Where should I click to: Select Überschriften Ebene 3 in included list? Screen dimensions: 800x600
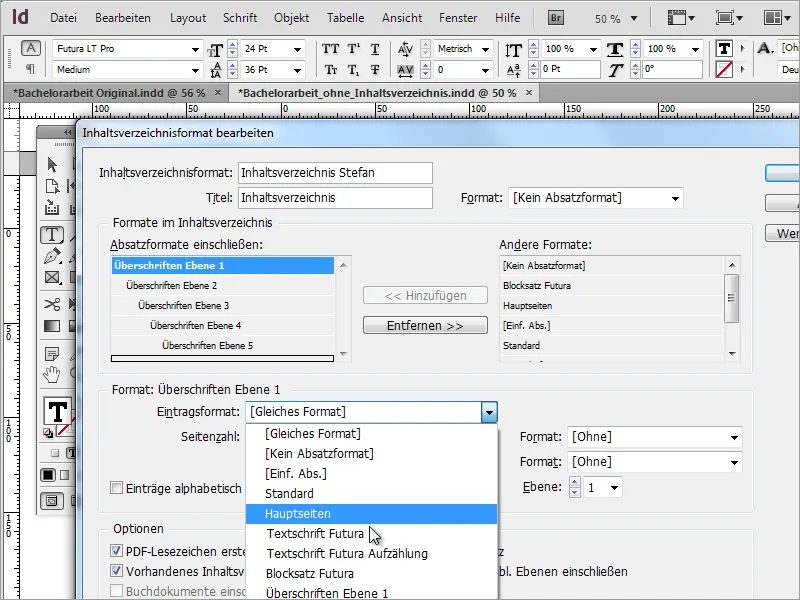[x=223, y=306]
